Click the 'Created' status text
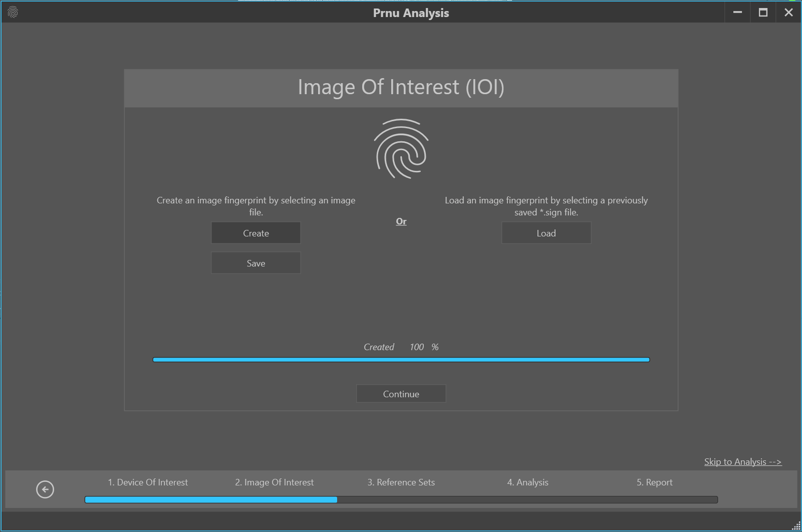Image resolution: width=802 pixels, height=532 pixels. [379, 347]
